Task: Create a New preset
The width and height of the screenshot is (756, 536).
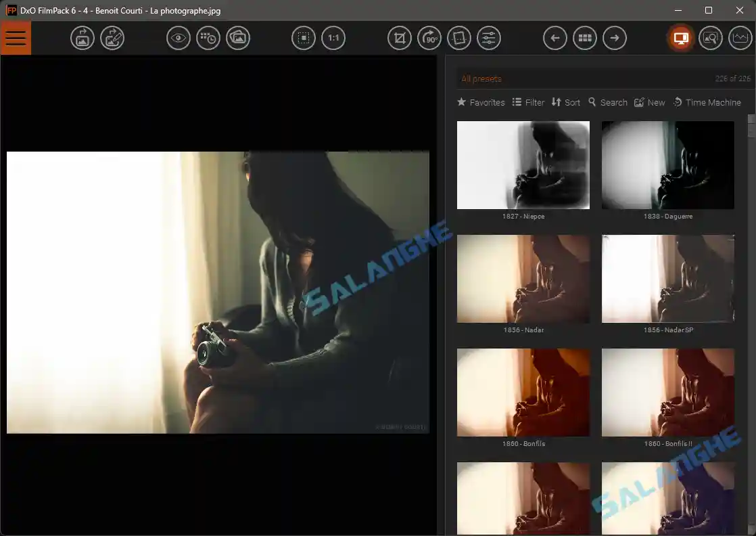Action: 649,102
